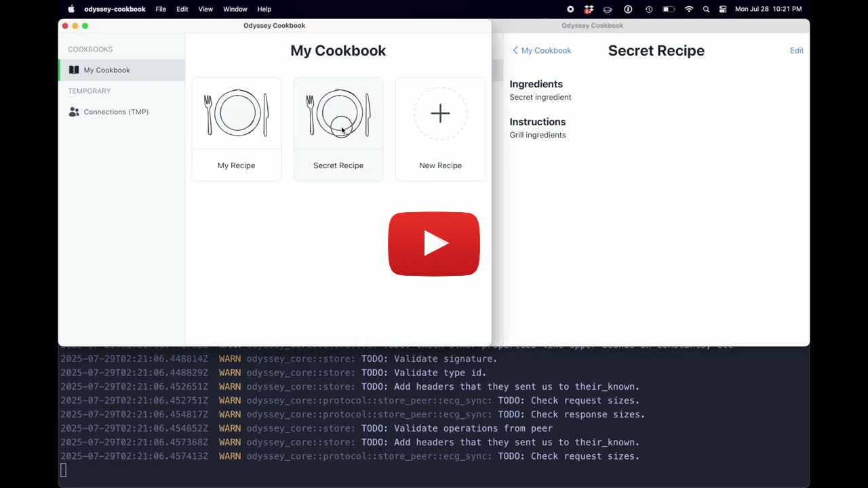Open the Window menu
The width and height of the screenshot is (868, 488).
[x=235, y=9]
